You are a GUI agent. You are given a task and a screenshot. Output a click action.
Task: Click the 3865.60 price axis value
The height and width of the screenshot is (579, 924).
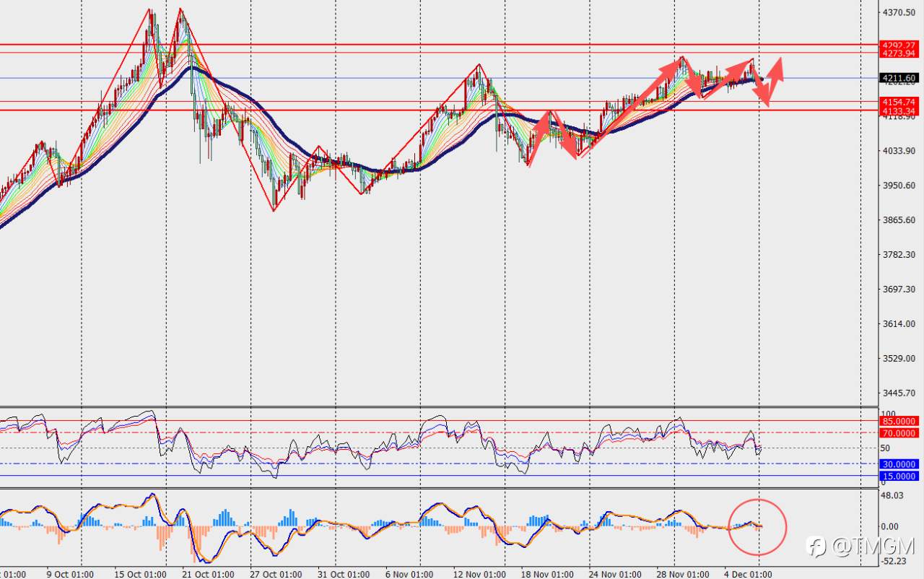899,220
